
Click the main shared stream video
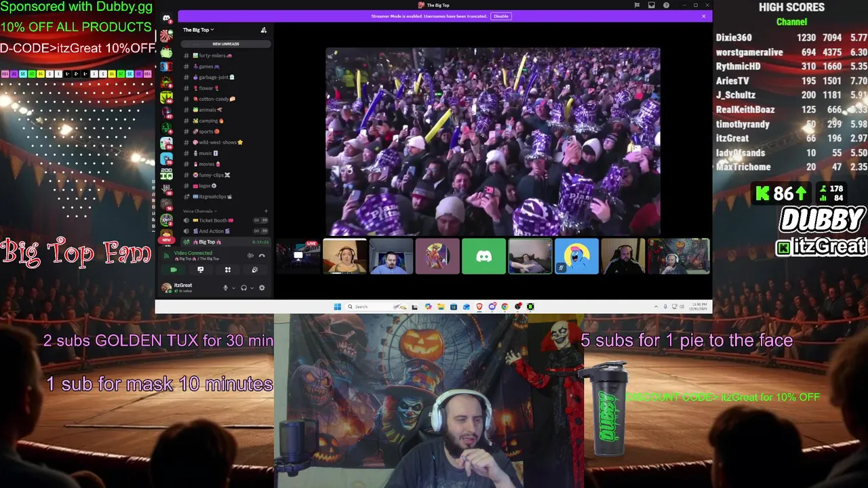(x=493, y=142)
